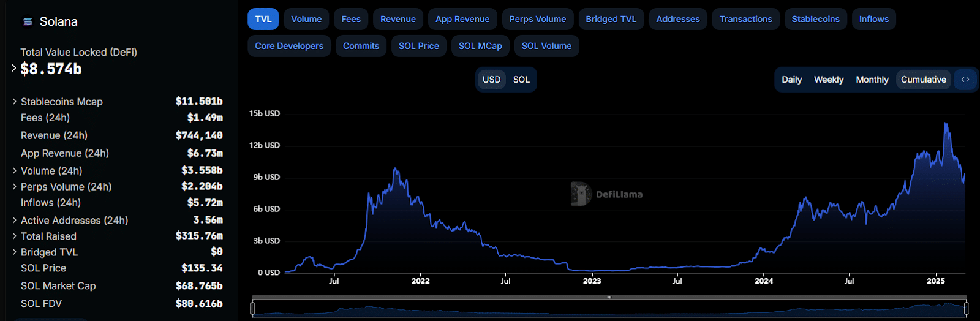This screenshot has height=321, width=980.
Task: Enable the Core Developers chart metric
Action: [x=289, y=46]
